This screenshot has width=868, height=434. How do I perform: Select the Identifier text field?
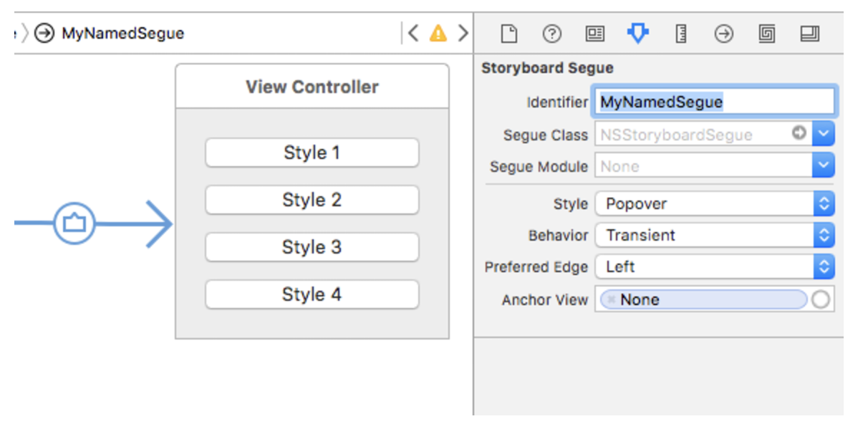click(x=716, y=101)
